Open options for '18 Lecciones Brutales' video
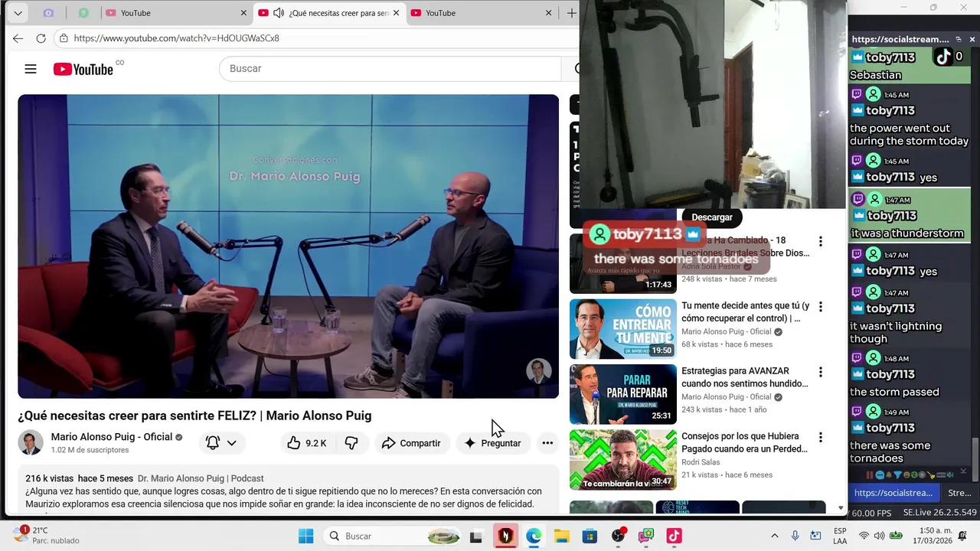The height and width of the screenshot is (551, 980). tap(821, 242)
